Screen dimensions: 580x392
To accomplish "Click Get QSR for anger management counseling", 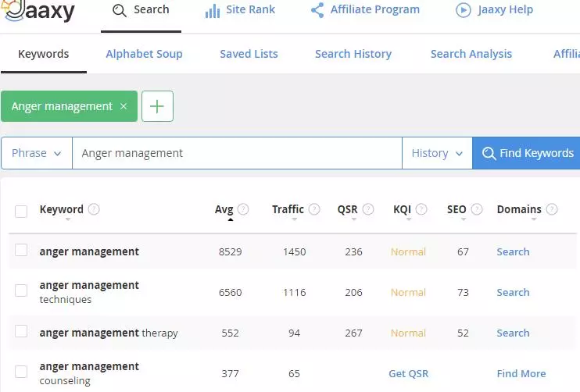I will pyautogui.click(x=408, y=374).
